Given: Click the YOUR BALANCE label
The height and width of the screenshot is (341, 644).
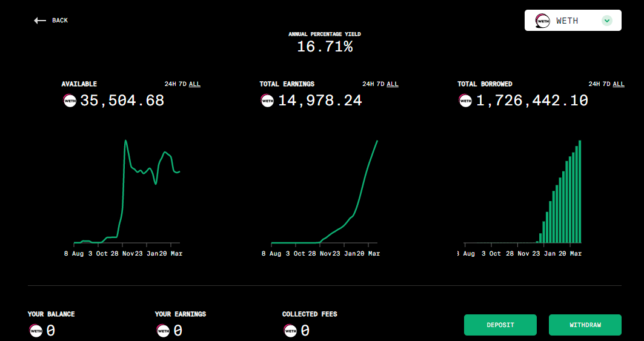Looking at the screenshot, I should click(51, 314).
